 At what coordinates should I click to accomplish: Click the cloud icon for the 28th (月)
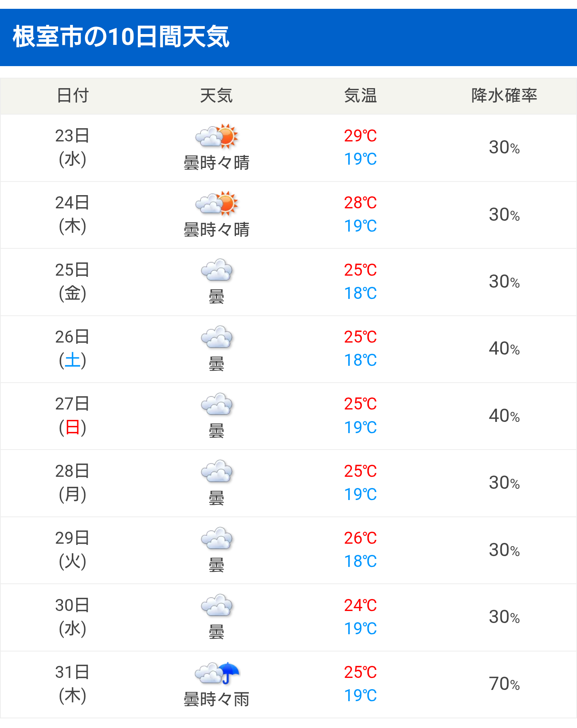(216, 471)
